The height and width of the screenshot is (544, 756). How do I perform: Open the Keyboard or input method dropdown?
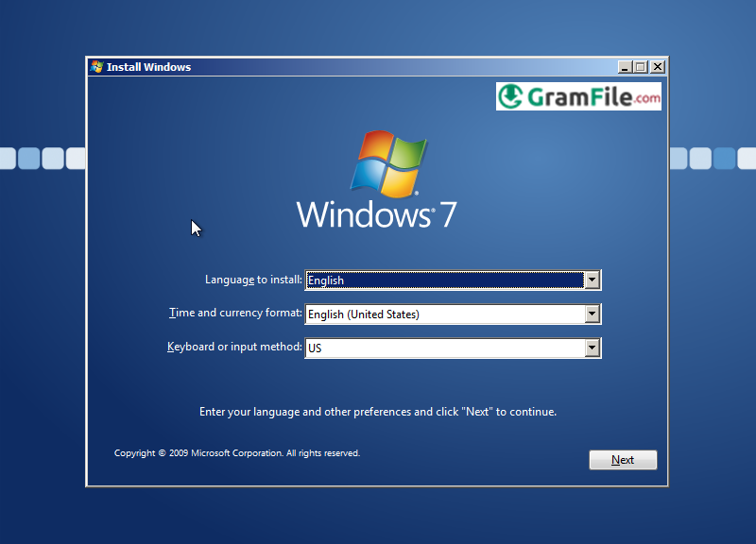[x=593, y=348]
